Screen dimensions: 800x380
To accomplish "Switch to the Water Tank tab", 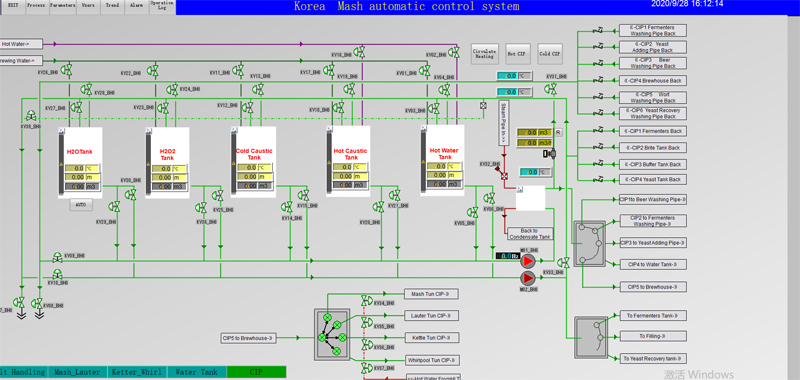I will [x=196, y=372].
